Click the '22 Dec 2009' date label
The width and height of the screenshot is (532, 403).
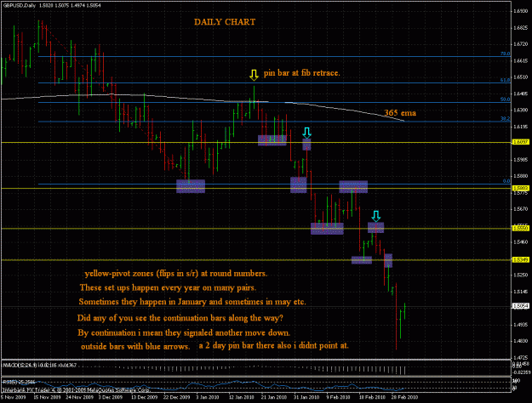(176, 397)
